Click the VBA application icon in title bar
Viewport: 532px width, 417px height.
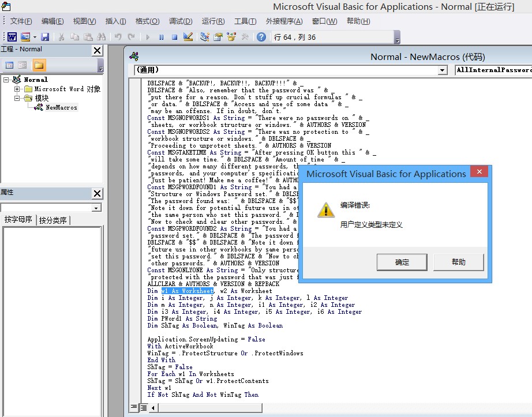(6, 6)
